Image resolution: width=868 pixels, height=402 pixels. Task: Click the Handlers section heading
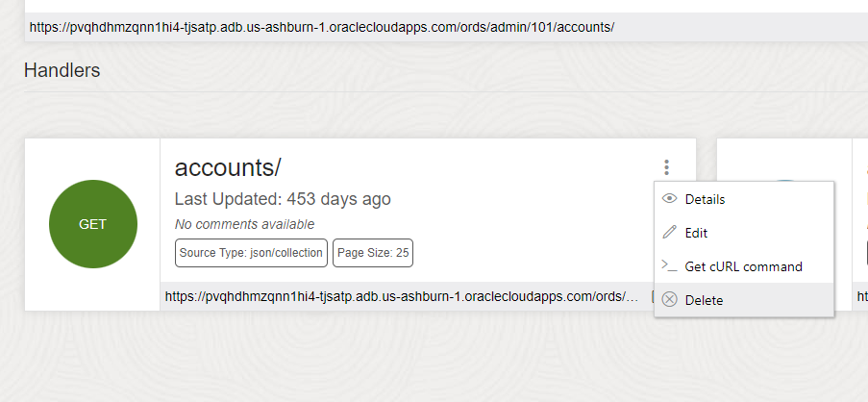pos(62,70)
